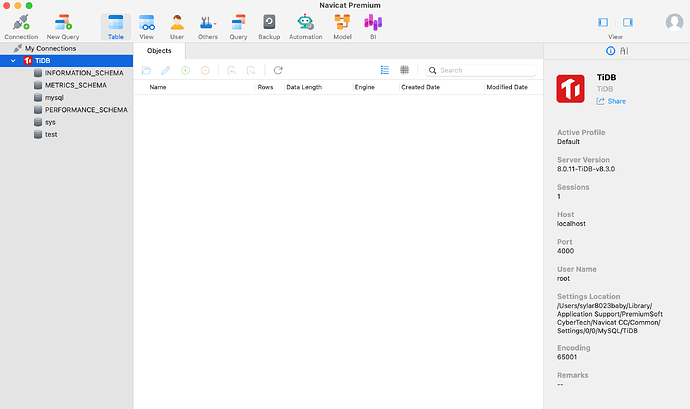Click the host value localhost
Image resolution: width=690 pixels, height=409 pixels.
click(571, 224)
